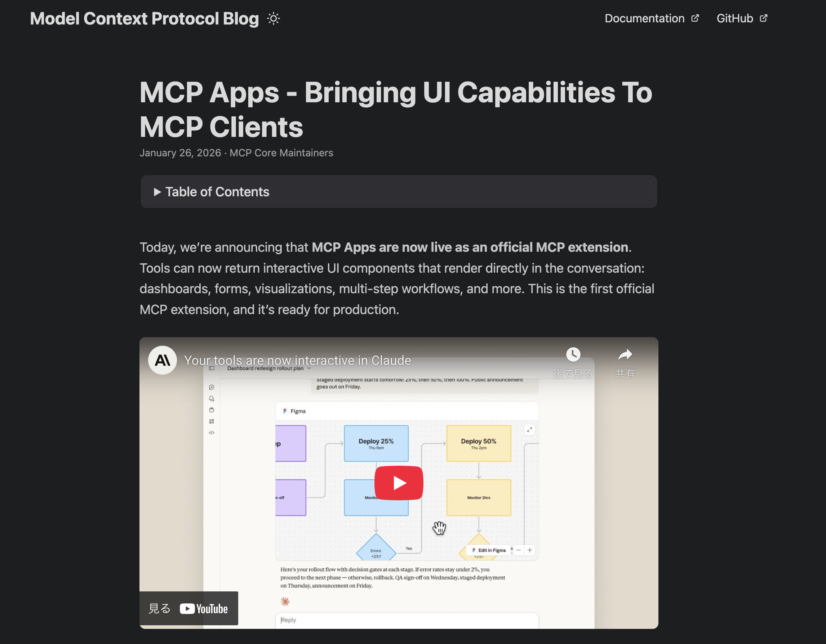Click the Anthropic logo on the video overlay
Image resolution: width=826 pixels, height=644 pixels.
pyautogui.click(x=162, y=360)
